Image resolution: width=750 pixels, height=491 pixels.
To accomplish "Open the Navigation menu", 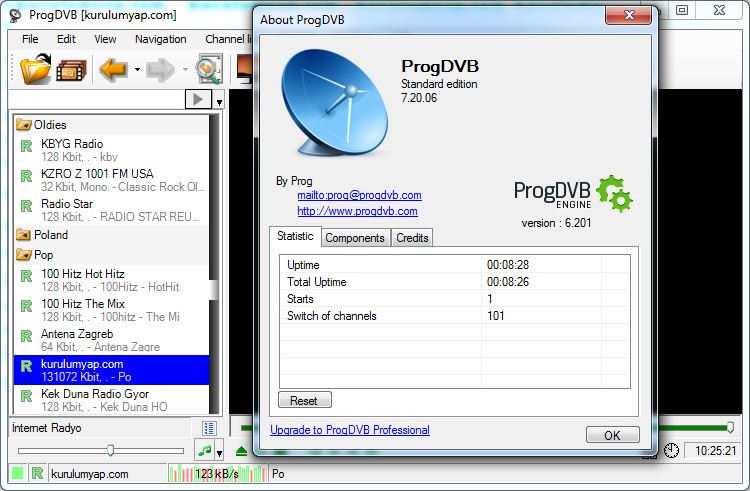I will (x=161, y=39).
